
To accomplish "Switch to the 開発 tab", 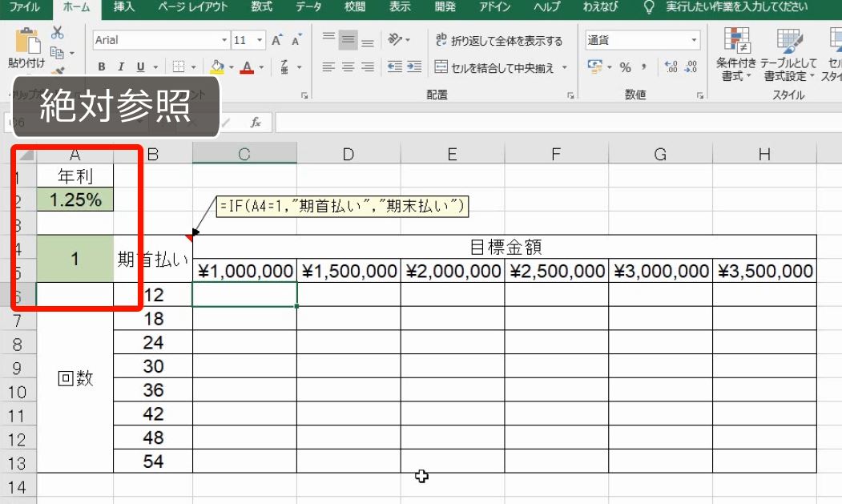I will (x=445, y=7).
